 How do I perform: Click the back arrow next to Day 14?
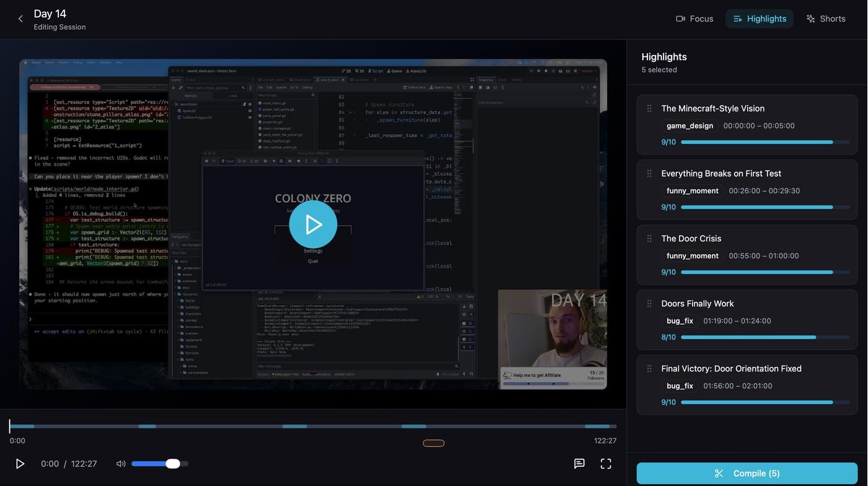(20, 19)
